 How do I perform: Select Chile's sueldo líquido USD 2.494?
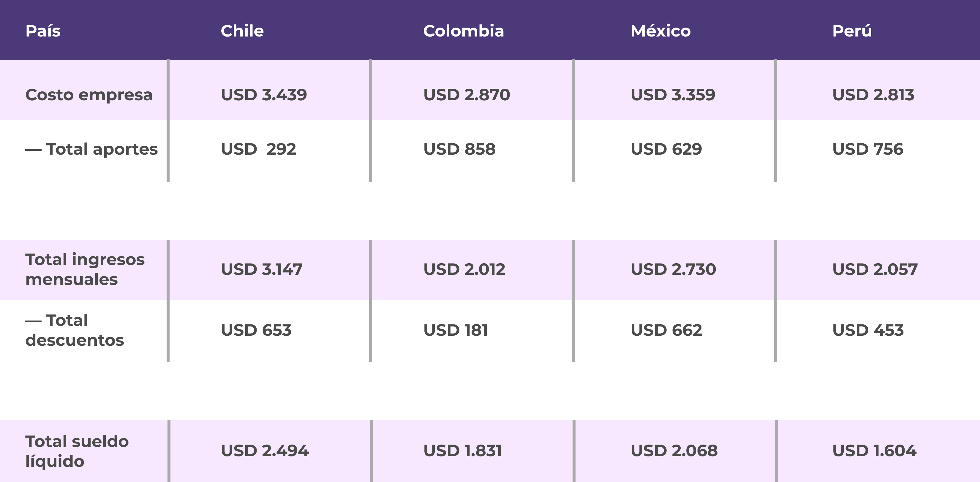264,451
